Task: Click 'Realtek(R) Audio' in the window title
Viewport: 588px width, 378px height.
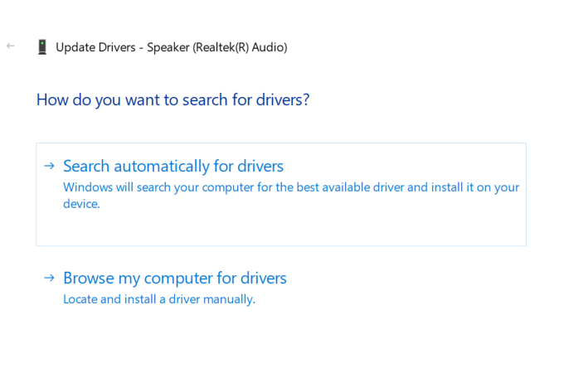Action: 240,47
